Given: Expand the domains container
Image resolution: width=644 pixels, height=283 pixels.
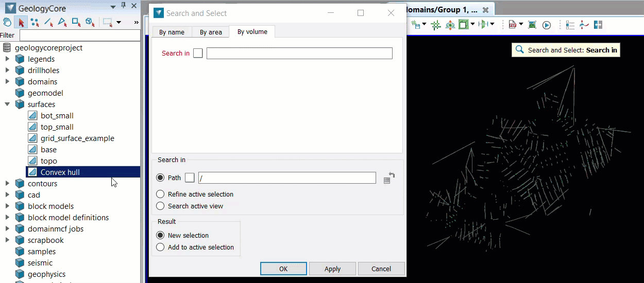Looking at the screenshot, I should click(x=7, y=82).
